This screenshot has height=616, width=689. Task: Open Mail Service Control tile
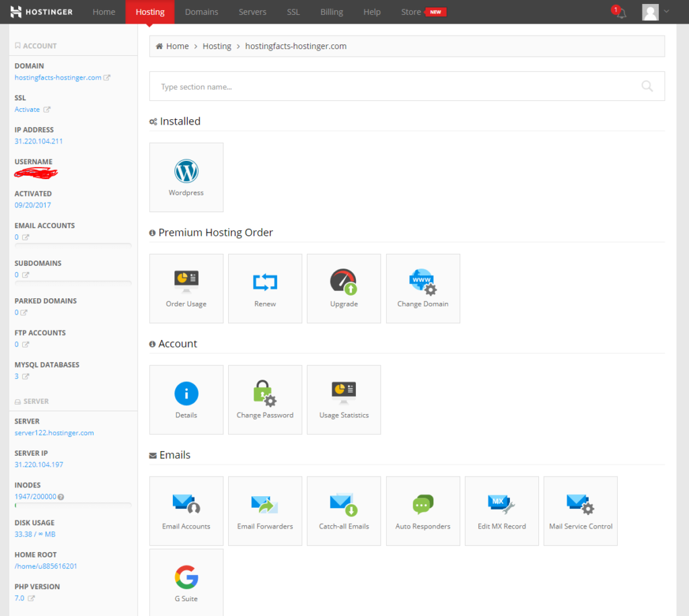click(581, 511)
